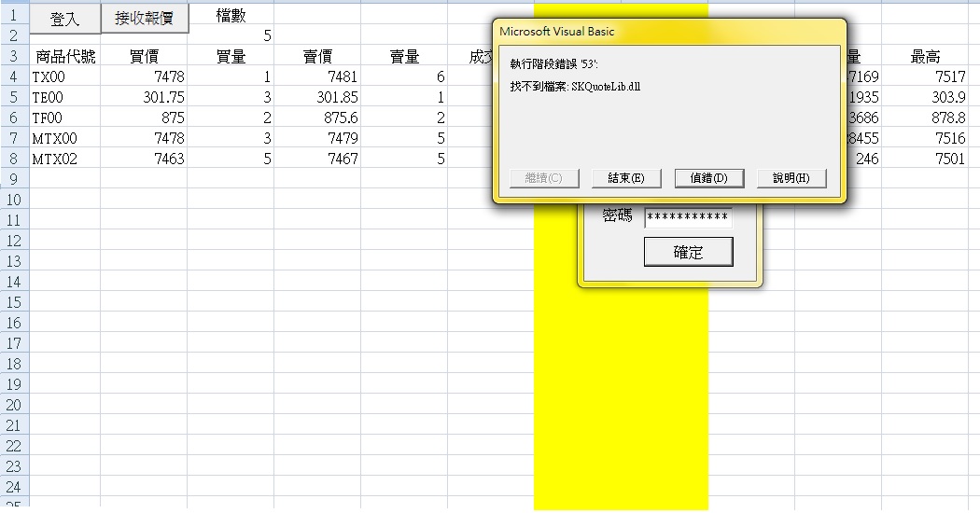Screen dimensions: 980x513
Task: Select row header 15
Action: click(14, 302)
